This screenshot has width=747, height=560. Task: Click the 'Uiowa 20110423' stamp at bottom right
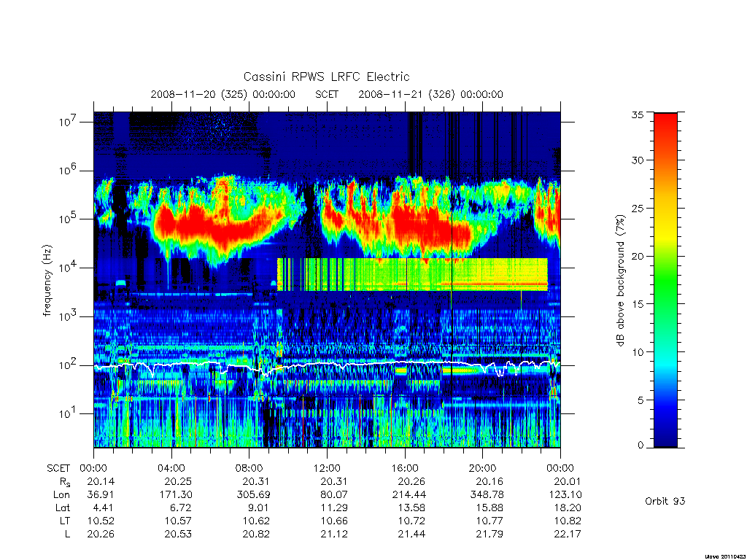pyautogui.click(x=725, y=556)
